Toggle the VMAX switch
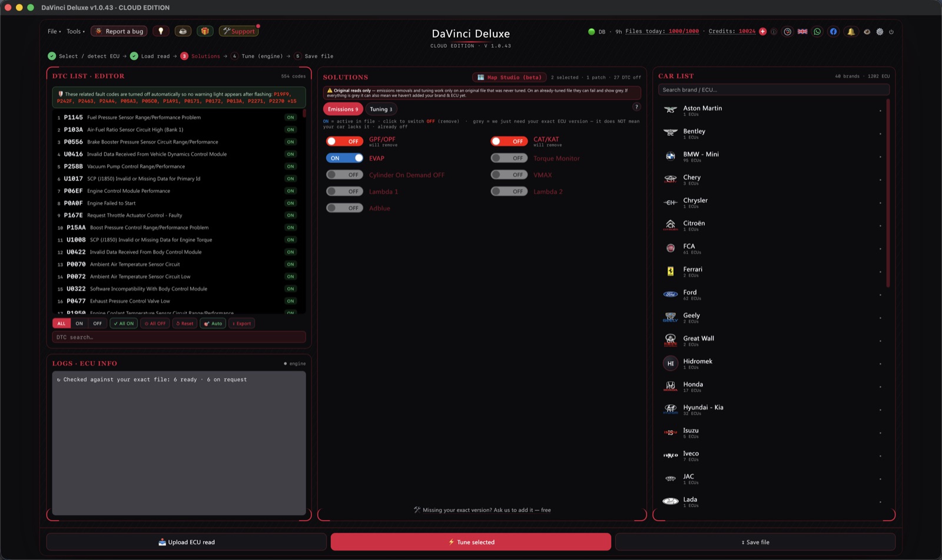 coord(509,175)
